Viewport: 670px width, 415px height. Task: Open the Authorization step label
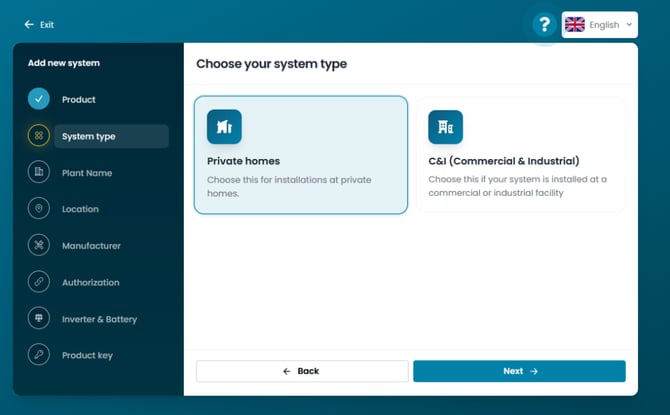tap(91, 283)
